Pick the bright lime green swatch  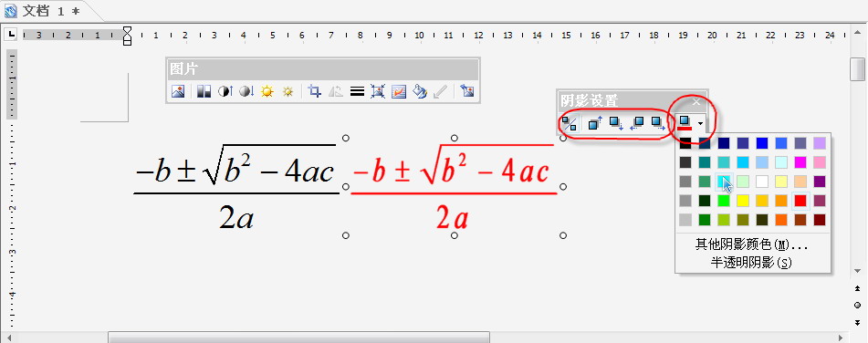click(x=724, y=201)
